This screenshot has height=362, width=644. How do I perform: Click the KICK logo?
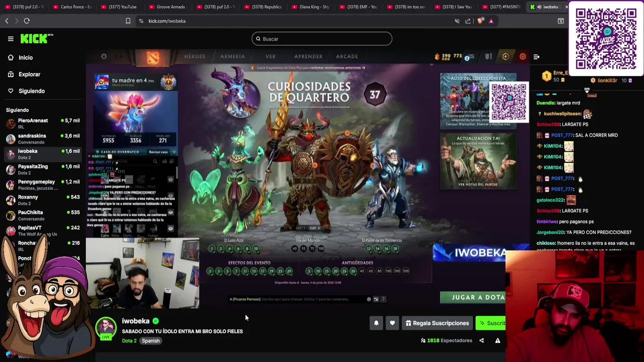pos(36,39)
